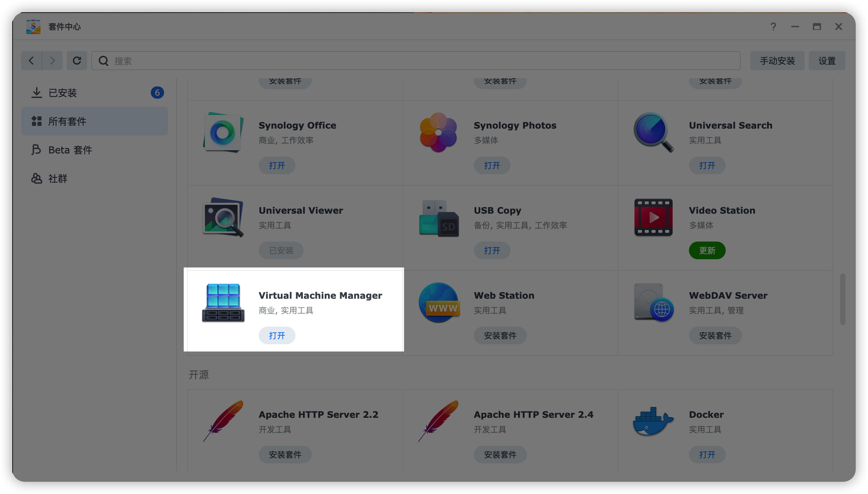Click the Docker whale icon
The height and width of the screenshot is (494, 868).
tap(654, 422)
